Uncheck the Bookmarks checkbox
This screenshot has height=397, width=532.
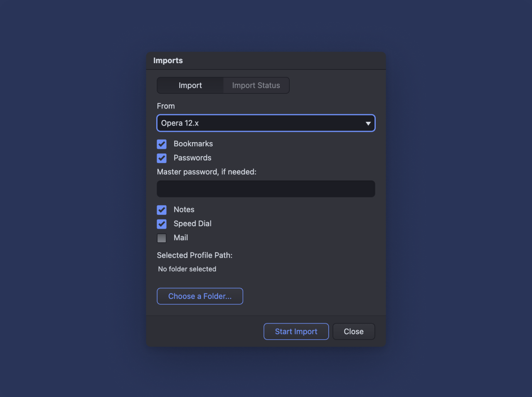(x=162, y=144)
